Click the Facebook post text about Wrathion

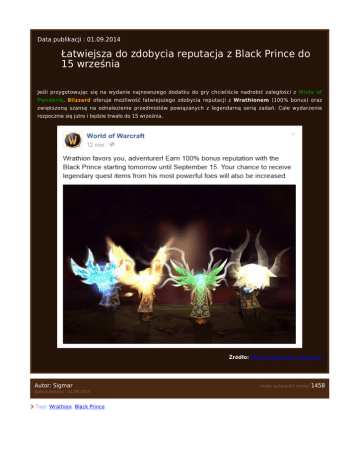pyautogui.click(x=177, y=167)
